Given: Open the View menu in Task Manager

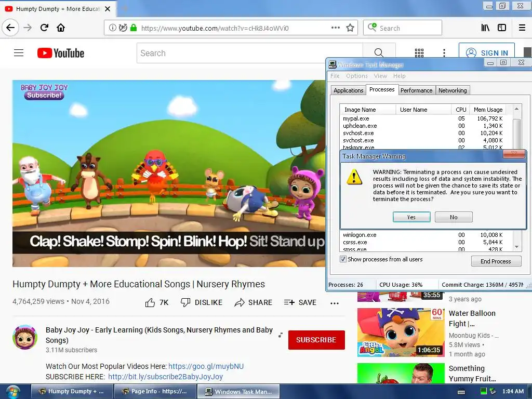Looking at the screenshot, I should click(x=380, y=76).
